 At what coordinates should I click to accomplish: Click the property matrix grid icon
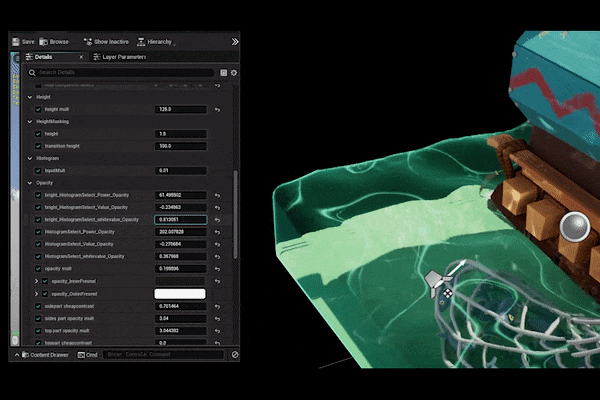[223, 73]
